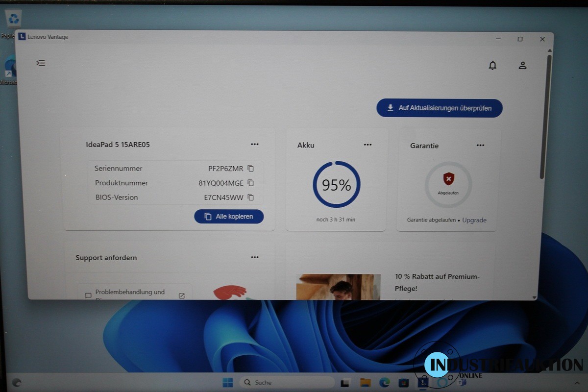
Task: Click the expired warranty shield icon
Action: 448,178
